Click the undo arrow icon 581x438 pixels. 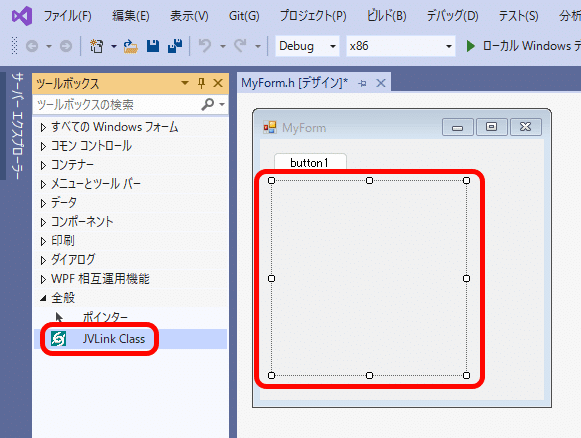(205, 46)
